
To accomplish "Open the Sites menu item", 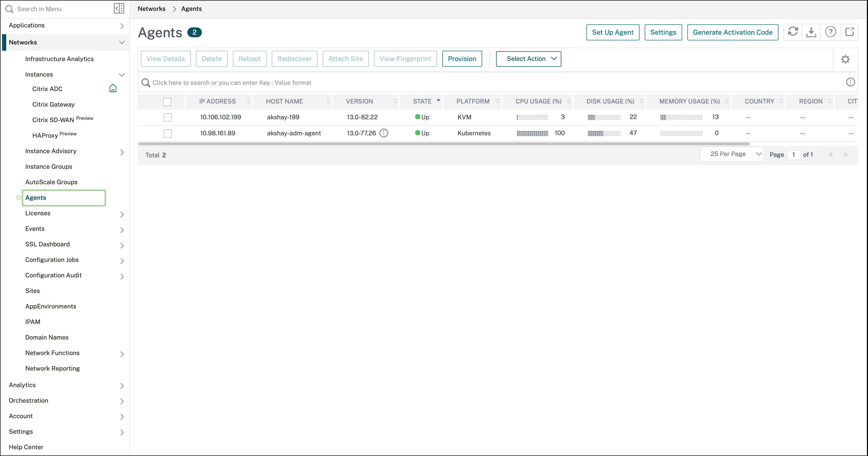I will coord(32,291).
